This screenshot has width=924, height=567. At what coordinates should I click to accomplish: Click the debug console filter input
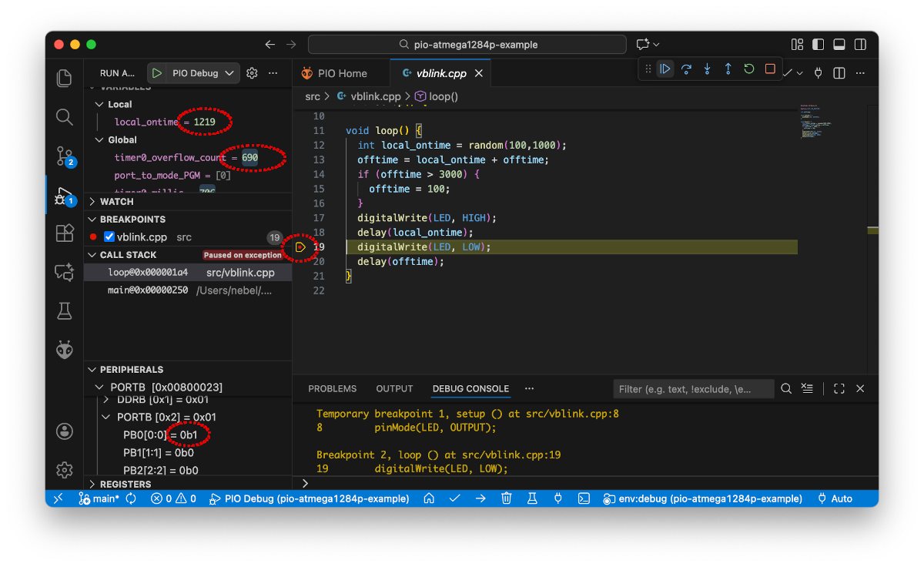[x=694, y=389]
